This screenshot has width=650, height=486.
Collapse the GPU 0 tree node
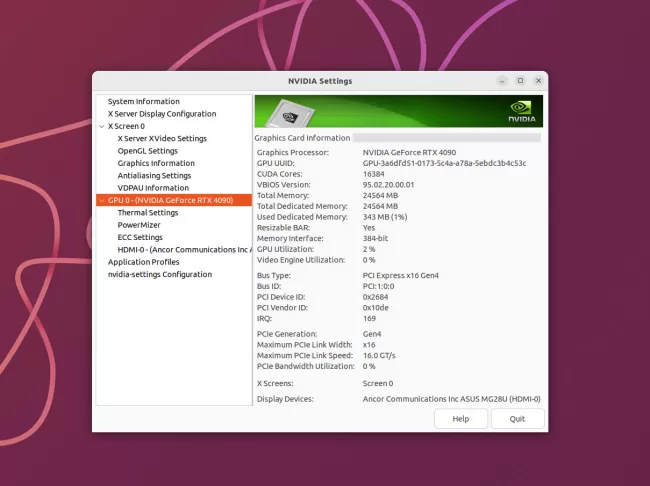[x=102, y=200]
